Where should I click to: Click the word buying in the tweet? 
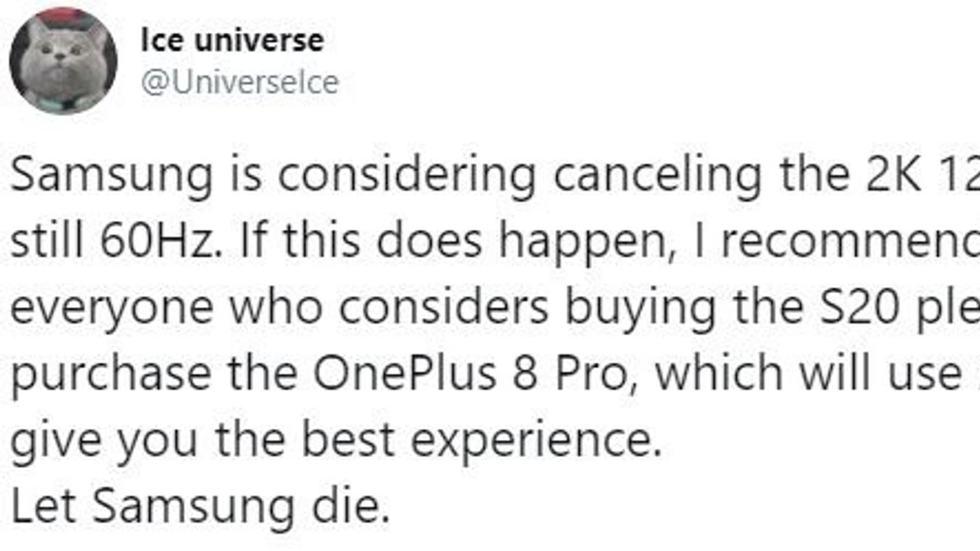pyautogui.click(x=639, y=307)
